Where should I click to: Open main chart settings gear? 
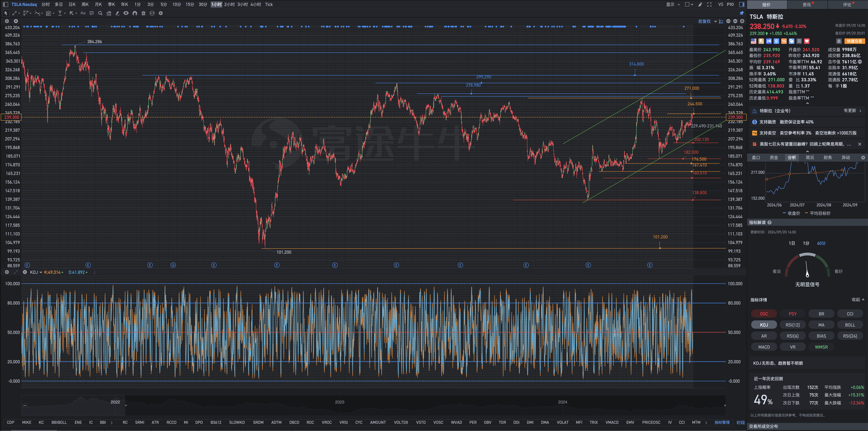[x=7, y=21]
